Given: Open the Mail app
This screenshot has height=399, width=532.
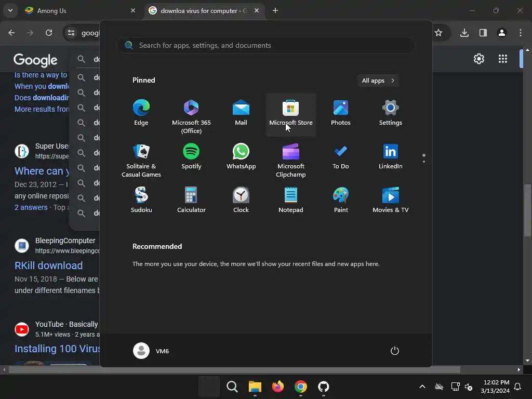Looking at the screenshot, I should [241, 113].
